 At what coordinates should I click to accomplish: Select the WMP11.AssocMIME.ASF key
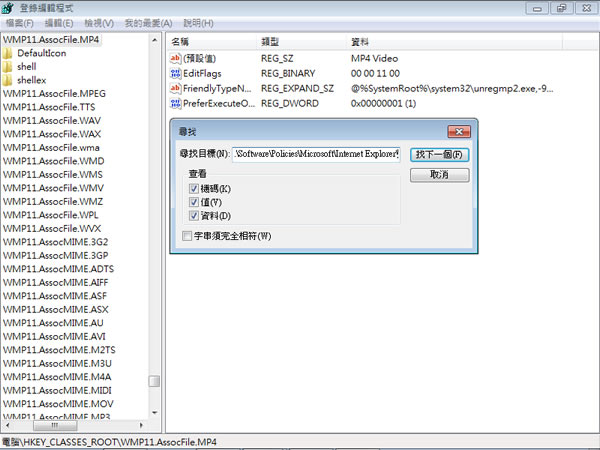click(x=55, y=296)
